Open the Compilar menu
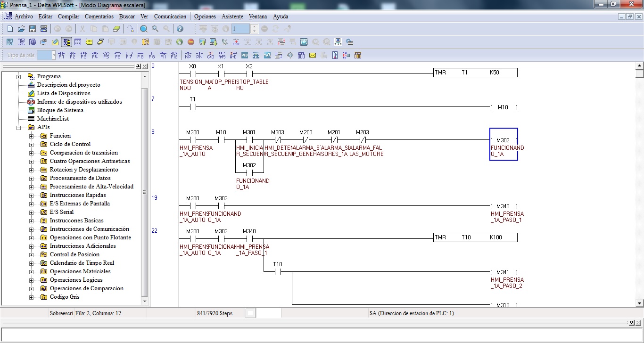 coord(68,16)
